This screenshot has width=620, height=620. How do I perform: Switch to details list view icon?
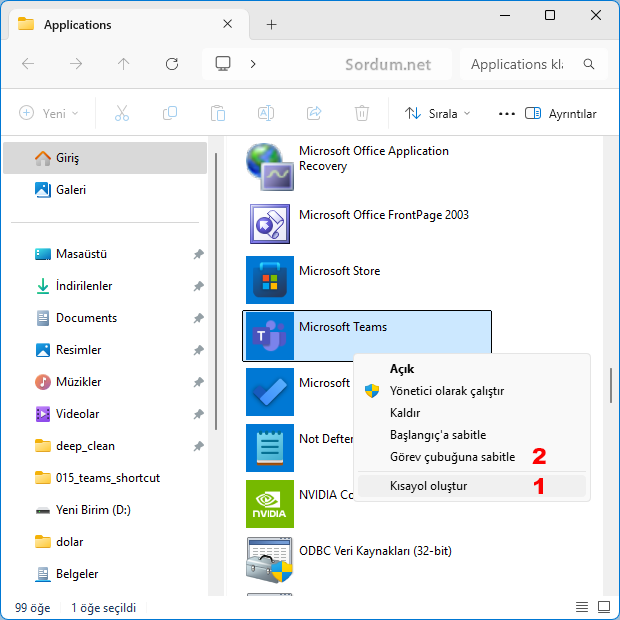(x=582, y=607)
